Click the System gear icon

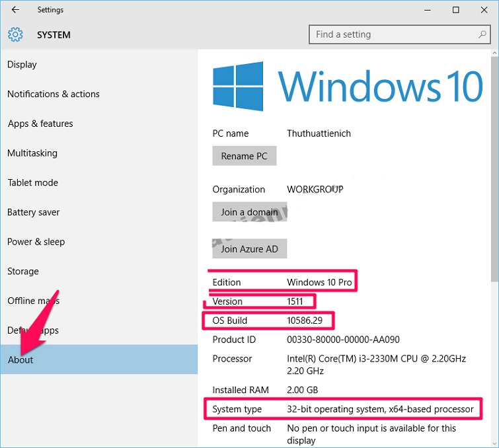tap(15, 34)
